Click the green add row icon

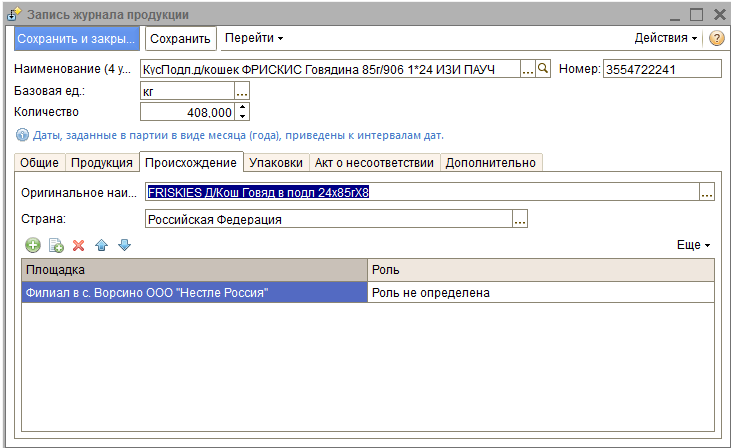coord(33,245)
